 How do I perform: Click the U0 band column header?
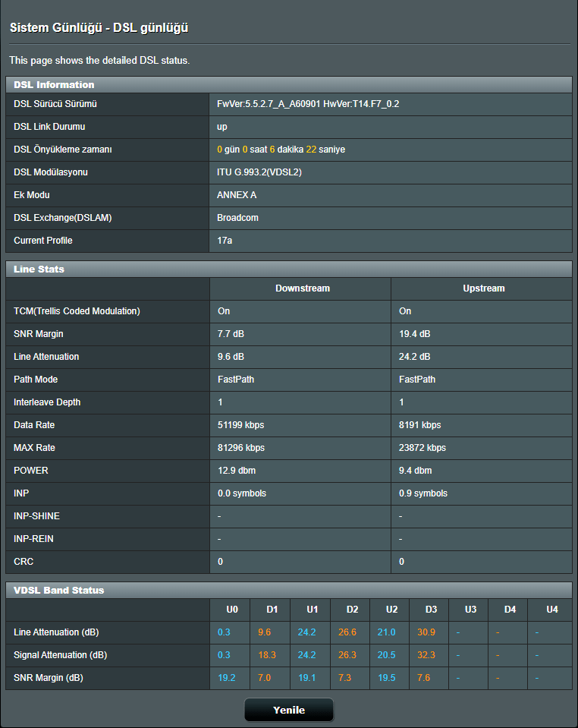point(232,610)
